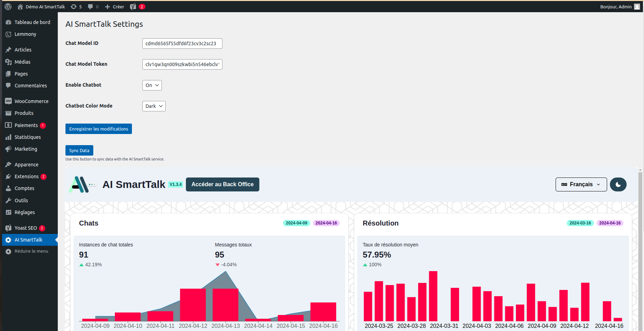Click the Paiements dollar icon

click(8, 125)
